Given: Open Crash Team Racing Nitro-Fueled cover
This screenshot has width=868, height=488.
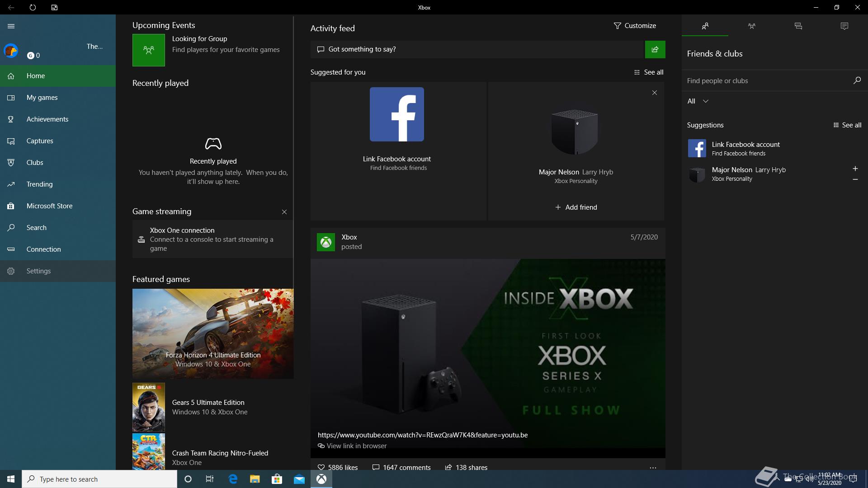Looking at the screenshot, I should pos(148,452).
